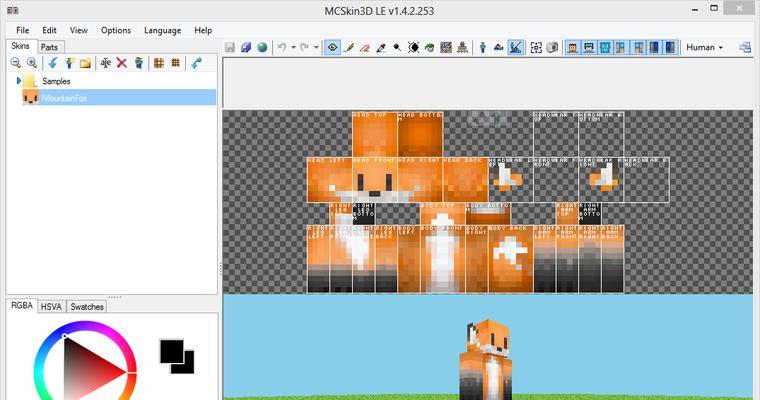Click the Save all skins icon
This screenshot has height=400, width=760.
point(246,48)
